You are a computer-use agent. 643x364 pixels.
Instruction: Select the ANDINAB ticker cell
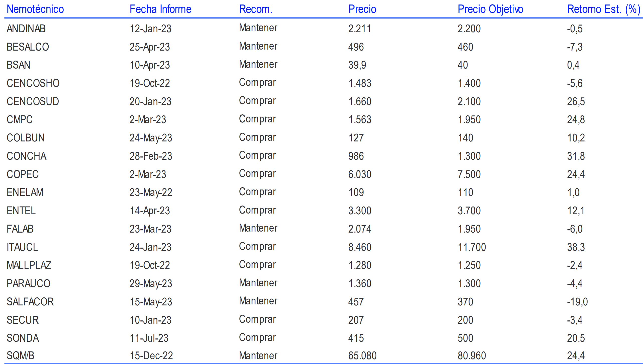26,29
